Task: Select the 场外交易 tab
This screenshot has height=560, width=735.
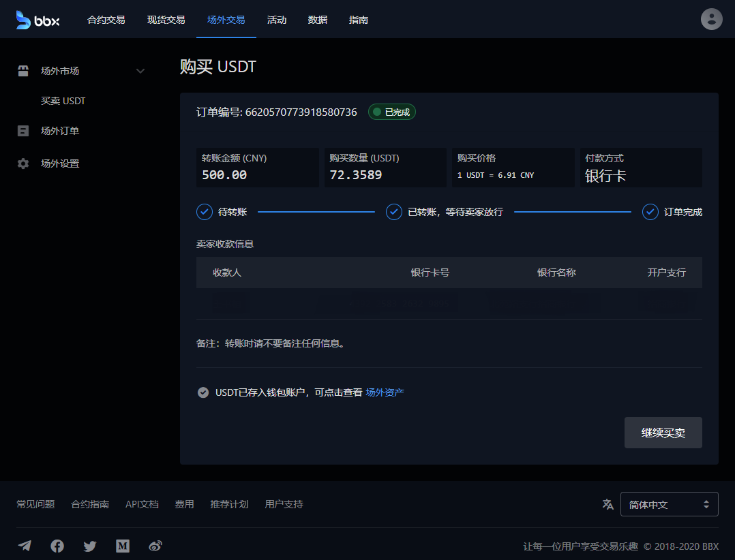Action: click(226, 20)
